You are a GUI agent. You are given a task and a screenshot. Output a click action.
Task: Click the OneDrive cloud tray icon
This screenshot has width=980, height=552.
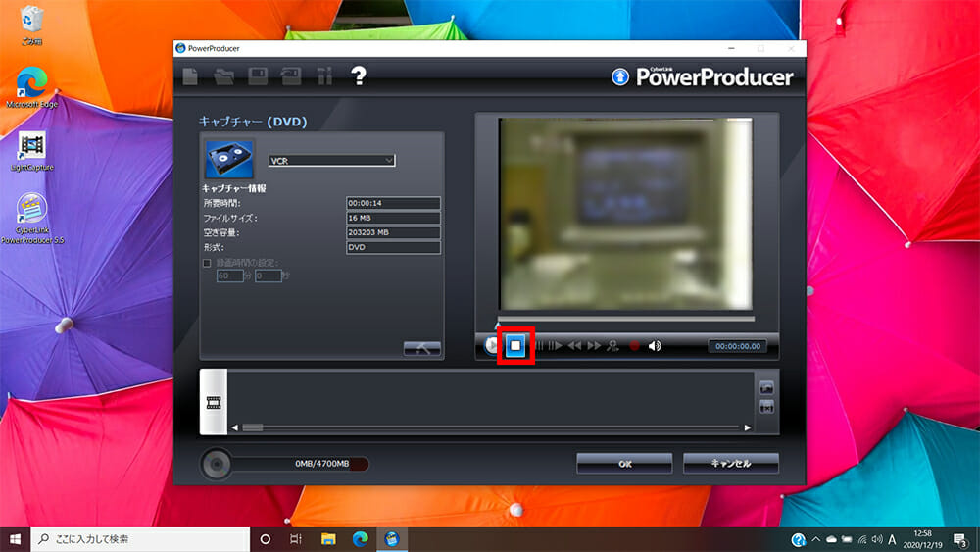pyautogui.click(x=831, y=539)
